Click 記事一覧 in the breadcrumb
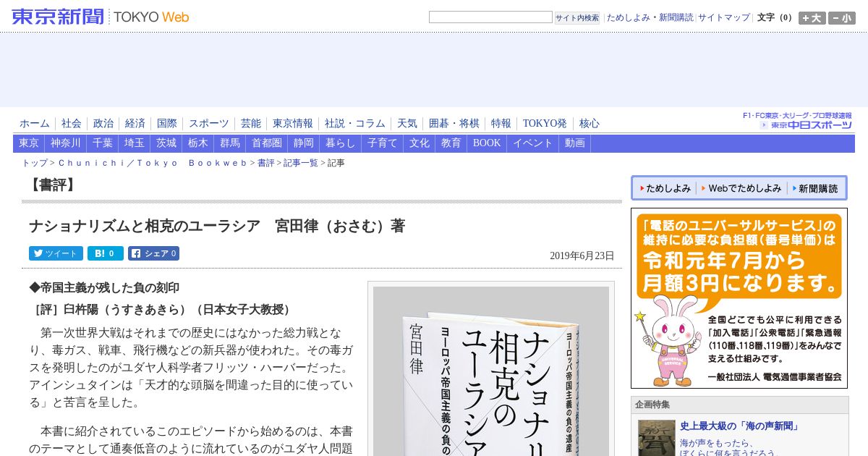Viewport: 868px width, 456px height. click(301, 163)
